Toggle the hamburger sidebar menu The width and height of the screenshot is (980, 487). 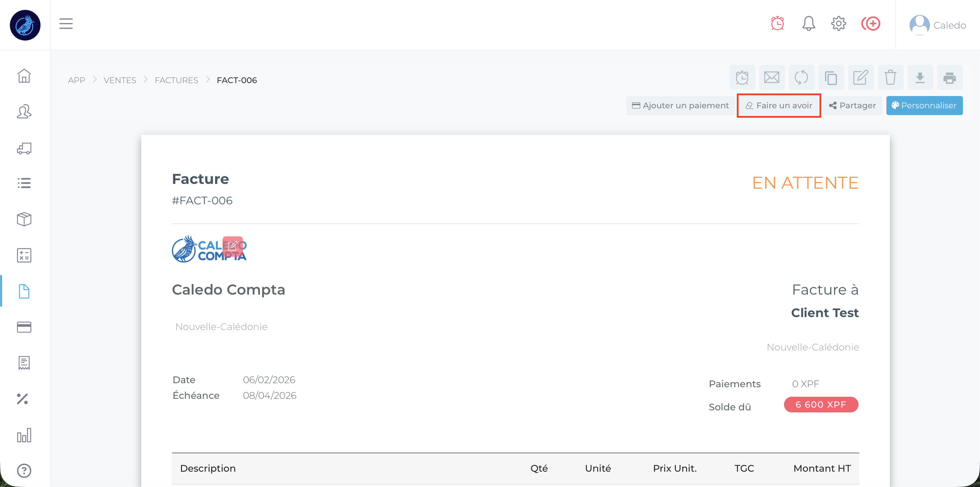(x=66, y=23)
